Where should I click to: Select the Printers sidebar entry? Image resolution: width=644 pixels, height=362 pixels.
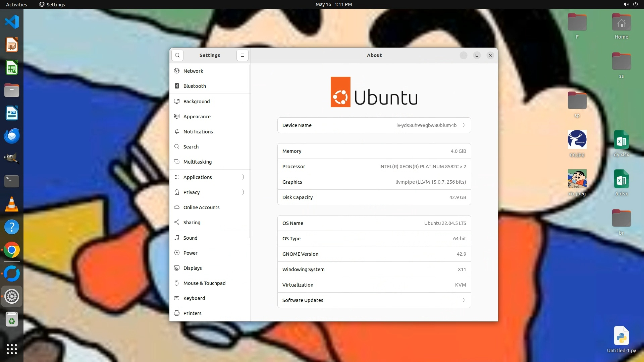pyautogui.click(x=192, y=313)
